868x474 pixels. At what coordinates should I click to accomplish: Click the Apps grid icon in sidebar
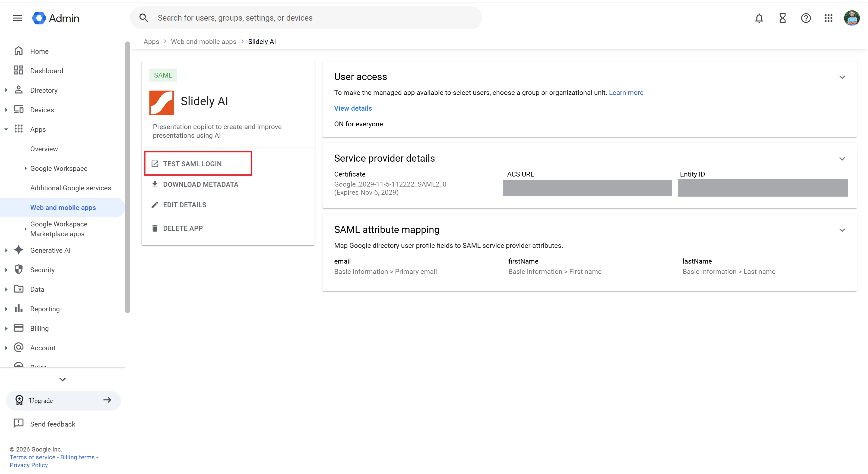18,129
